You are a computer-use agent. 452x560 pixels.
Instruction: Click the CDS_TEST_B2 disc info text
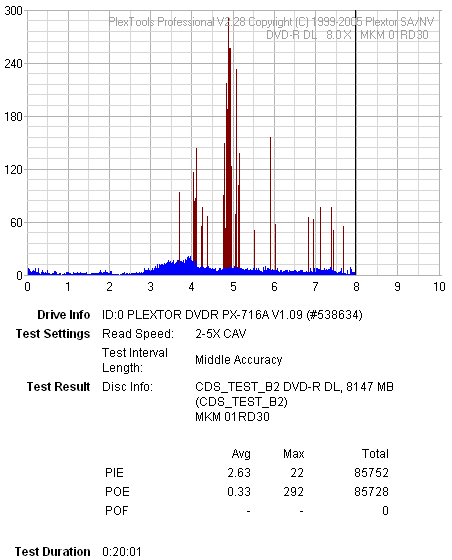(x=294, y=401)
